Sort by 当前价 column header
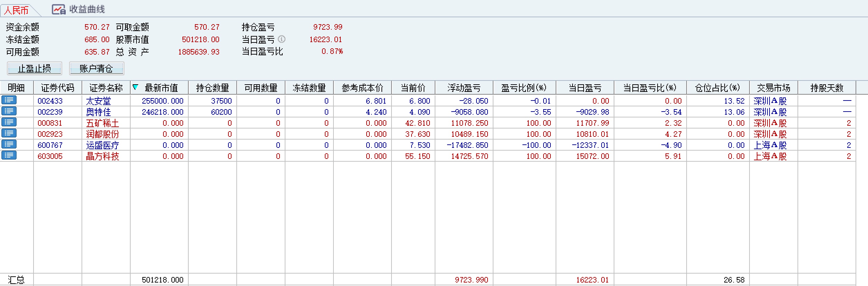Screen dimensions: 868x286 coord(413,88)
